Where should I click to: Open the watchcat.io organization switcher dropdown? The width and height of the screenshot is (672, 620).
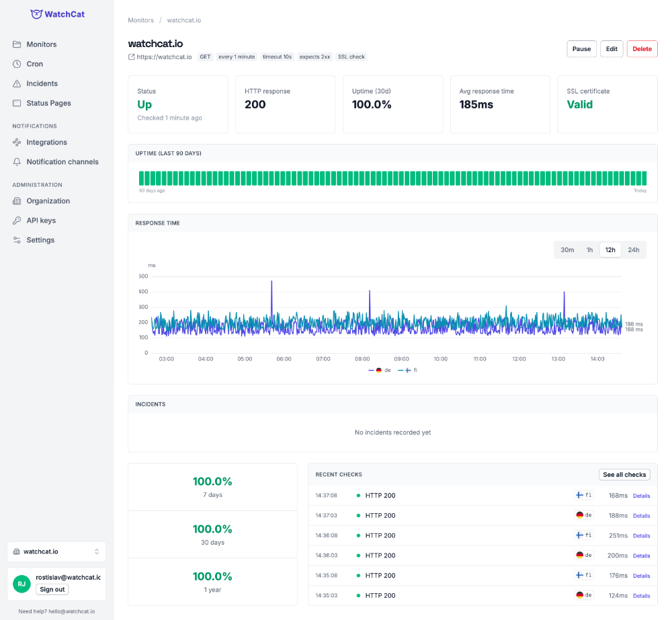tap(56, 552)
